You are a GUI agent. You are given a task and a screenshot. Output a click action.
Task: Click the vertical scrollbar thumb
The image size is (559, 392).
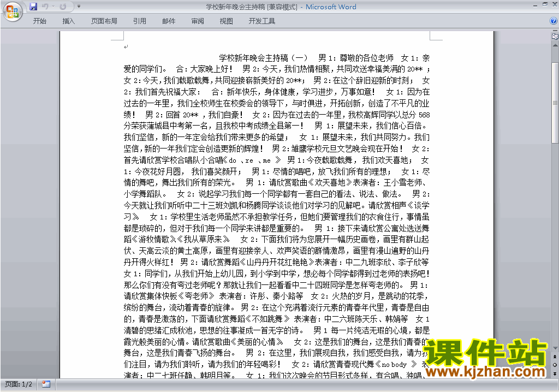555,103
